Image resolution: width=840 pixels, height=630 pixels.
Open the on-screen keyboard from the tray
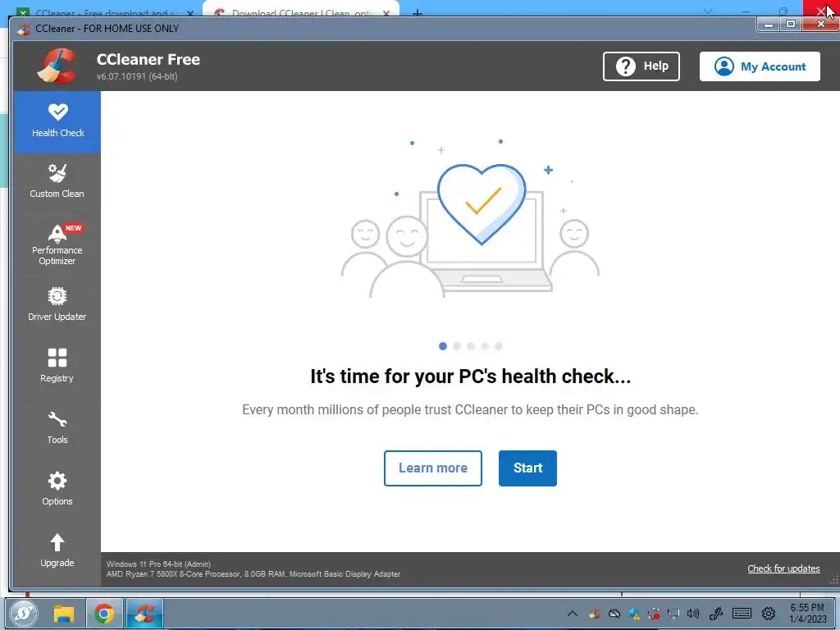742,614
